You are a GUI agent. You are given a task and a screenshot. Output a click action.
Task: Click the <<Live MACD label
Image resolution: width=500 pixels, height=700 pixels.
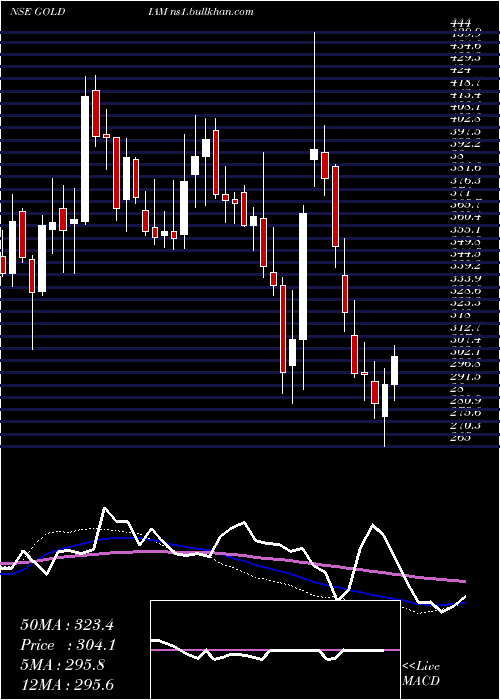(x=421, y=673)
